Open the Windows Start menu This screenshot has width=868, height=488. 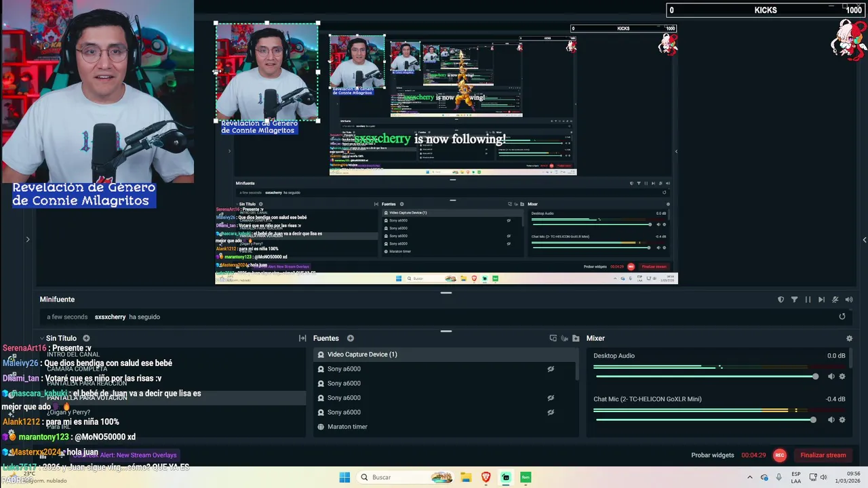tap(344, 477)
